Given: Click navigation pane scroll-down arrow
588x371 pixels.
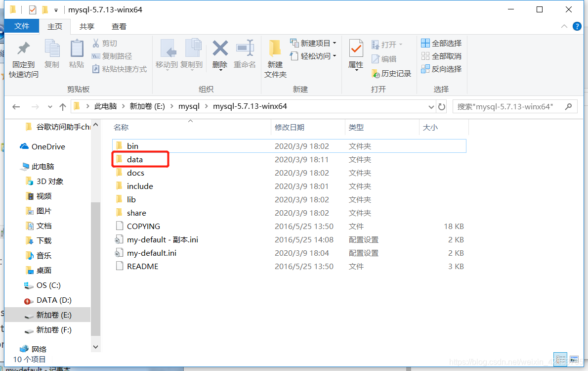Looking at the screenshot, I should coord(96,347).
